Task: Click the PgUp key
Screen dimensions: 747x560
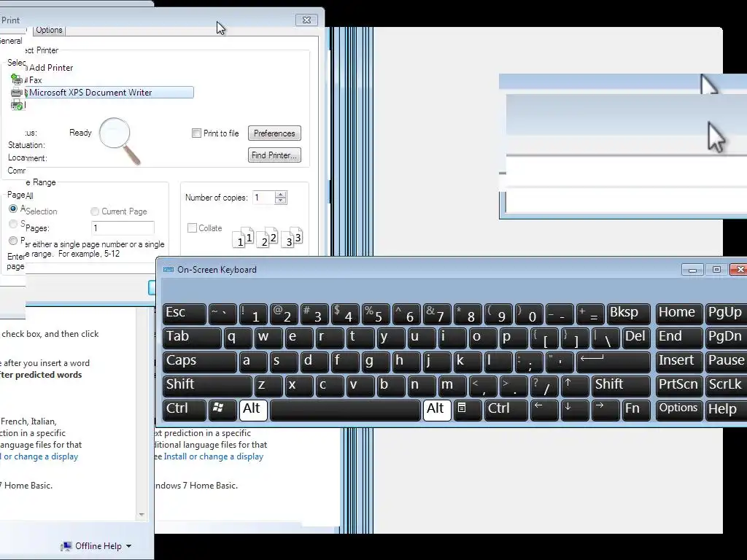Action: tap(726, 314)
